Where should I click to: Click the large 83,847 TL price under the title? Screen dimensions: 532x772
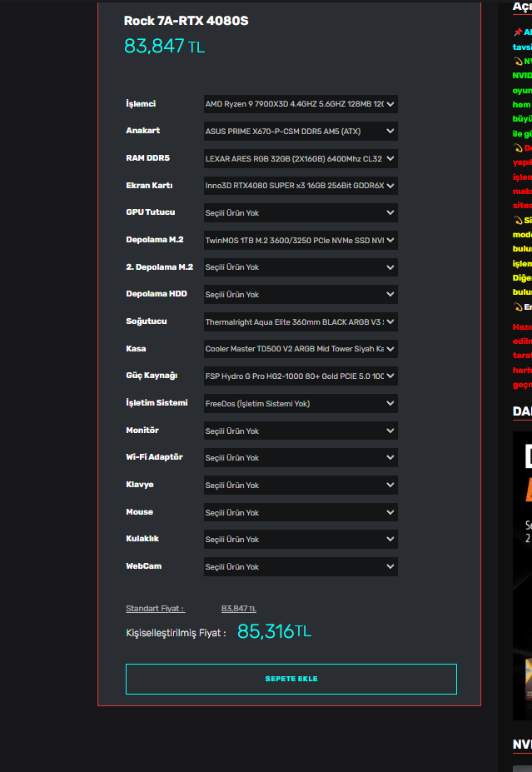click(164, 47)
